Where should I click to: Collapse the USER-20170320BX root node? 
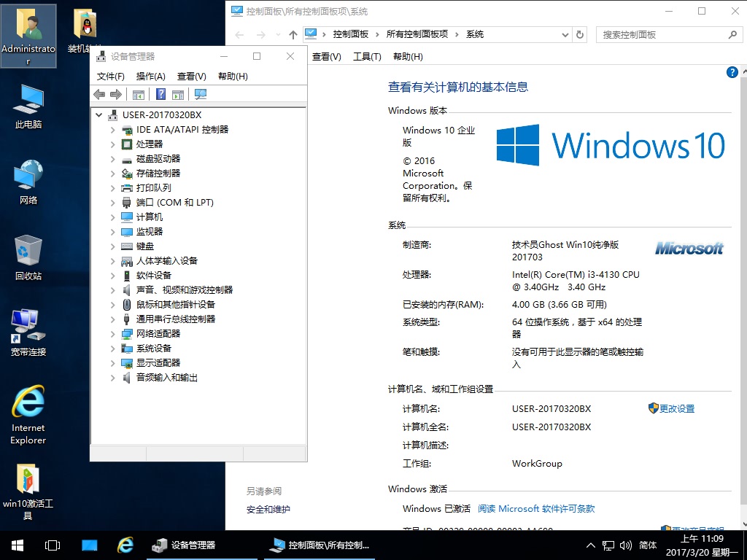tap(99, 115)
